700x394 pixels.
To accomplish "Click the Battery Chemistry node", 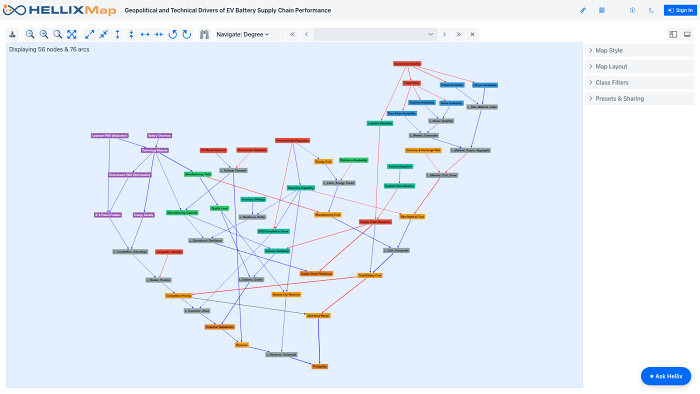I will [x=159, y=136].
